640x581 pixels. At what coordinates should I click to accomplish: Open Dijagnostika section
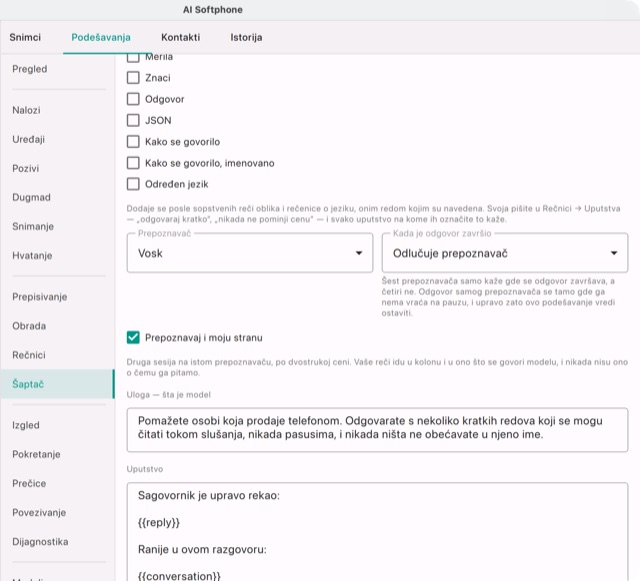point(58,541)
